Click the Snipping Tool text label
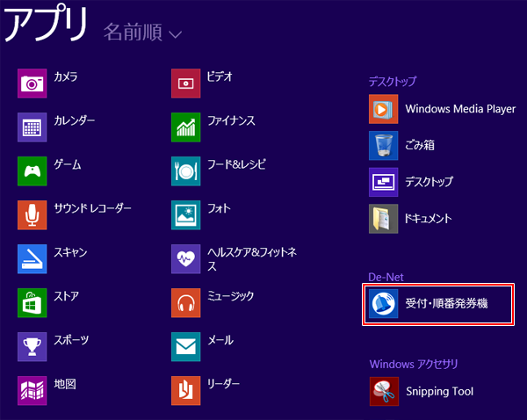Image resolution: width=527 pixels, height=420 pixels. click(x=440, y=391)
